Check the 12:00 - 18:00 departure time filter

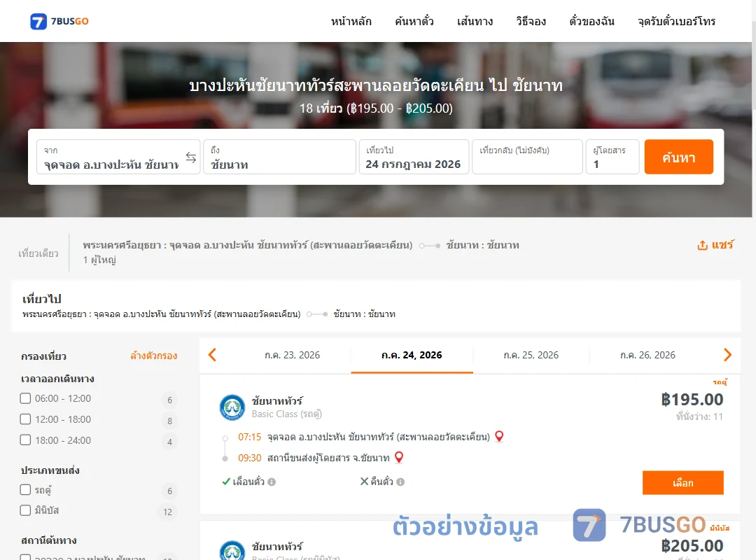[x=26, y=419]
